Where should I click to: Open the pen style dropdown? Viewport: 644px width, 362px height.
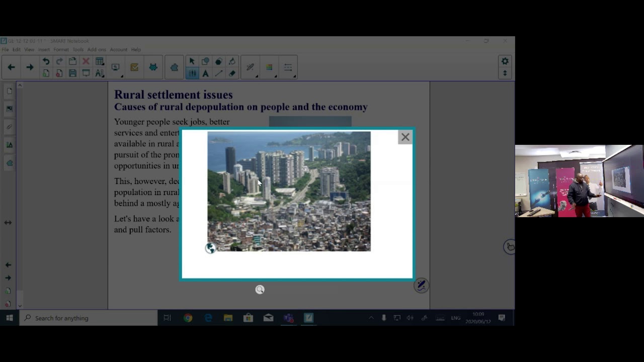point(251,67)
